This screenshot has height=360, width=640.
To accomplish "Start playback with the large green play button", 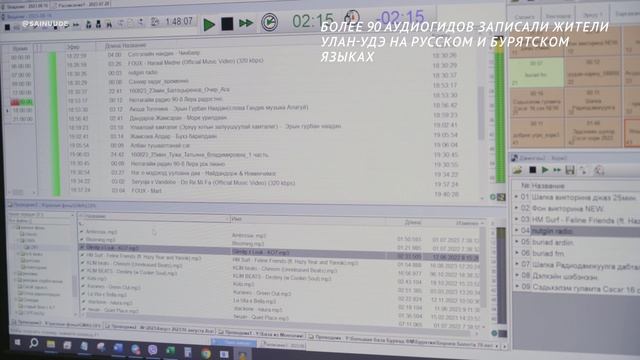I will (x=209, y=24).
